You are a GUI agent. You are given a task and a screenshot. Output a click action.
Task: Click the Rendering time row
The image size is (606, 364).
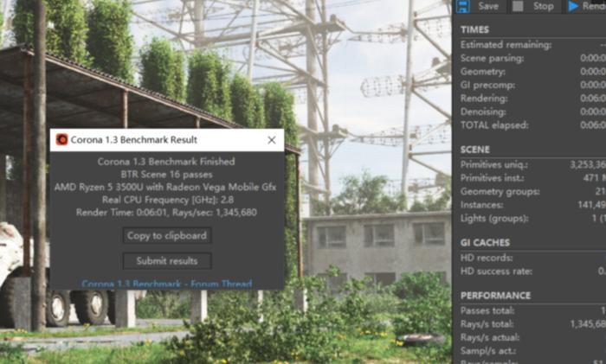533,99
